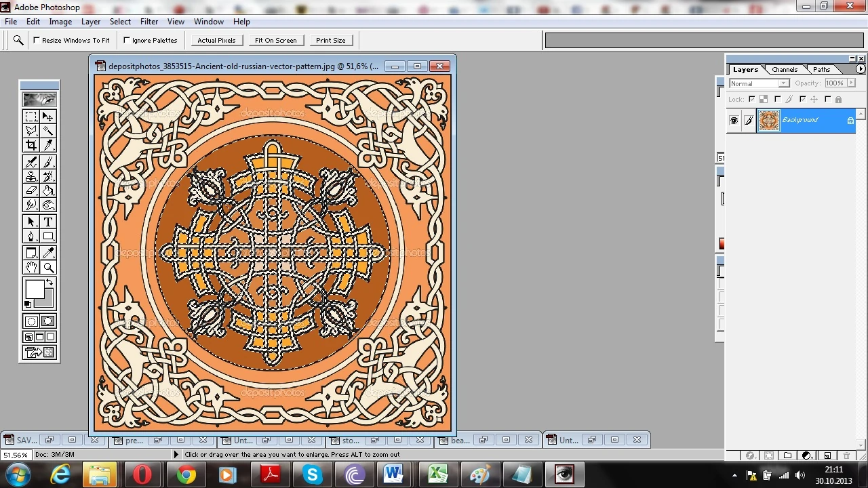868x488 pixels.
Task: Expand the Layers palette options menu arrow
Action: [x=861, y=69]
